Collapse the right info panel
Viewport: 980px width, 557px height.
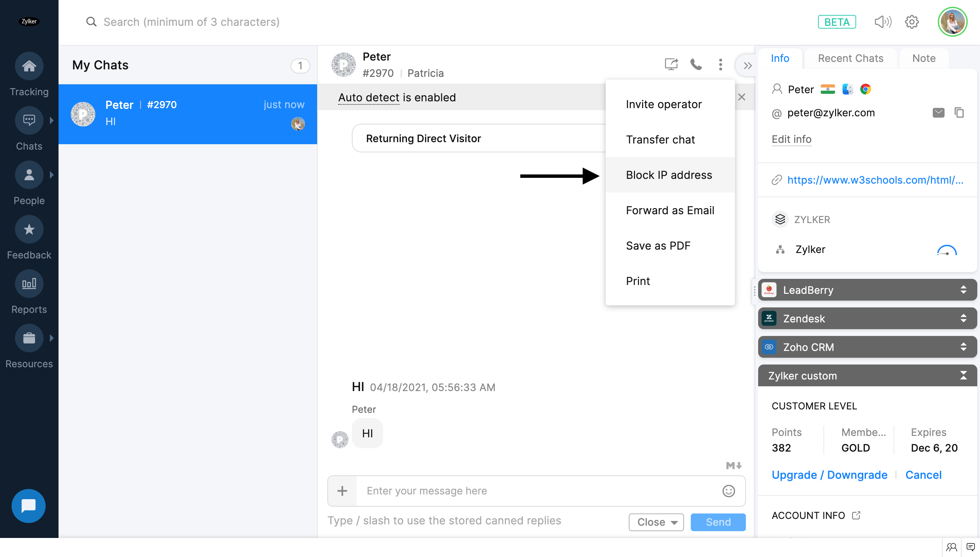(x=747, y=65)
